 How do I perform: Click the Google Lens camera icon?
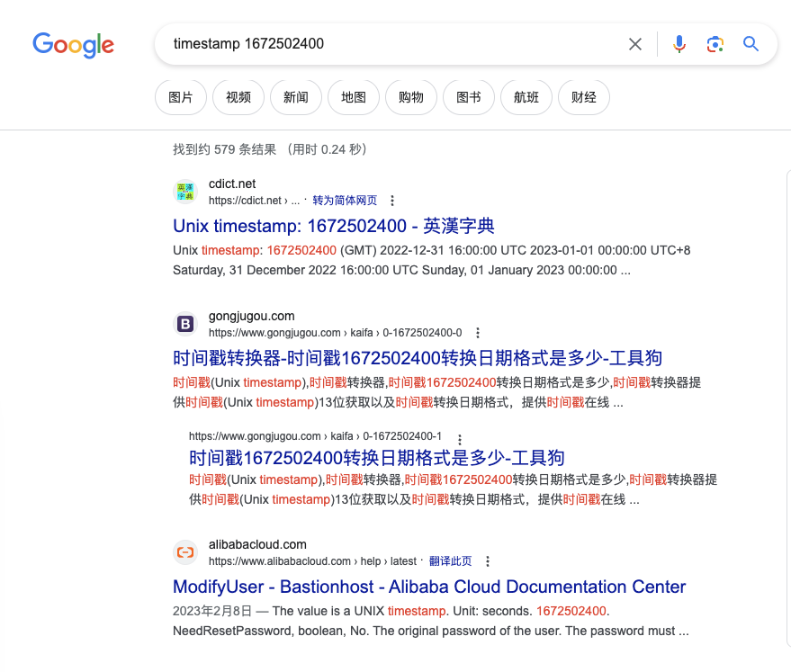coord(715,43)
